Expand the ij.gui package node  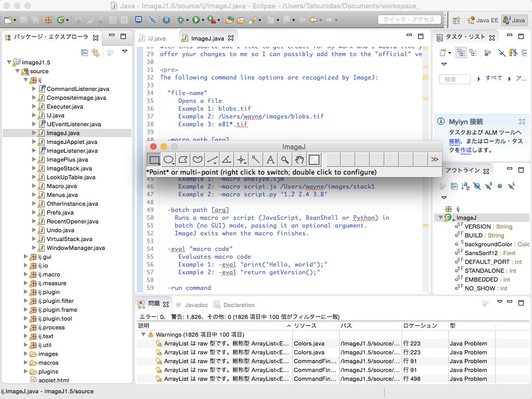26,257
